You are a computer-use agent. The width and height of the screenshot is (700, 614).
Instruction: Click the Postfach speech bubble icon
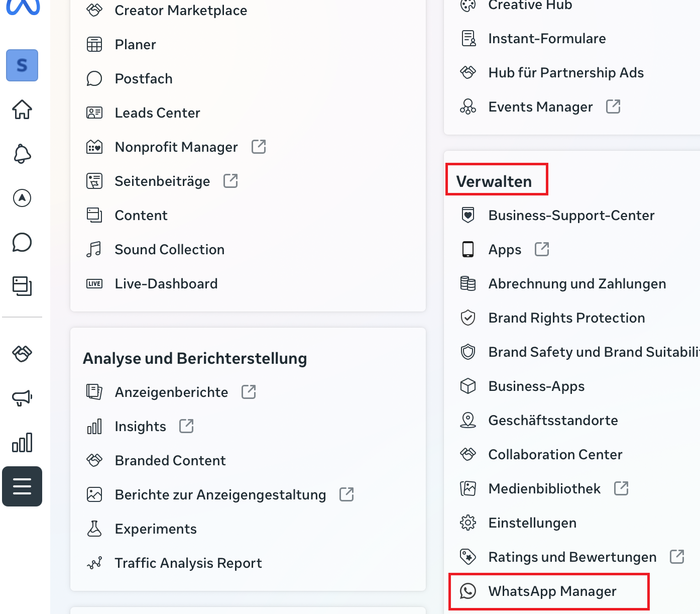click(x=94, y=78)
